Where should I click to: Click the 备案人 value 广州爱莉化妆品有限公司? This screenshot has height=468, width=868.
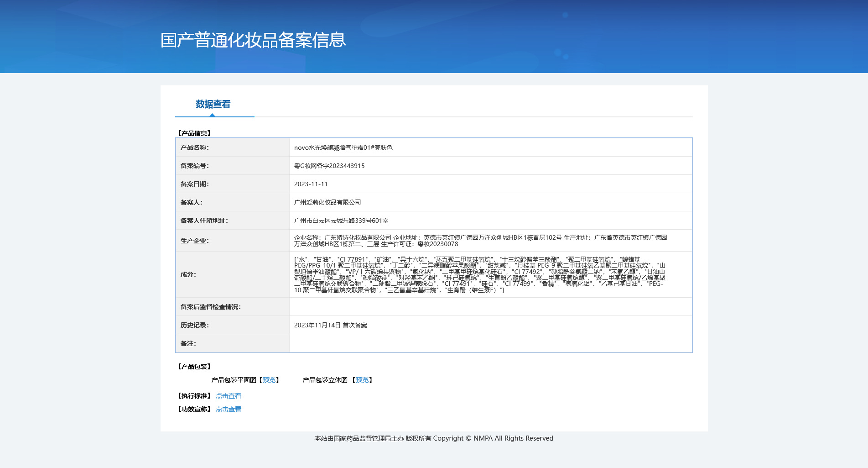[x=327, y=202]
